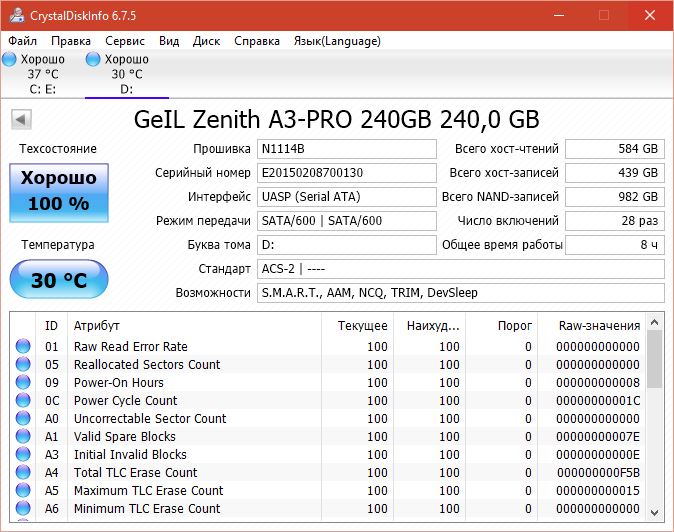Click the Прошивка field showing N1114B

[x=346, y=149]
